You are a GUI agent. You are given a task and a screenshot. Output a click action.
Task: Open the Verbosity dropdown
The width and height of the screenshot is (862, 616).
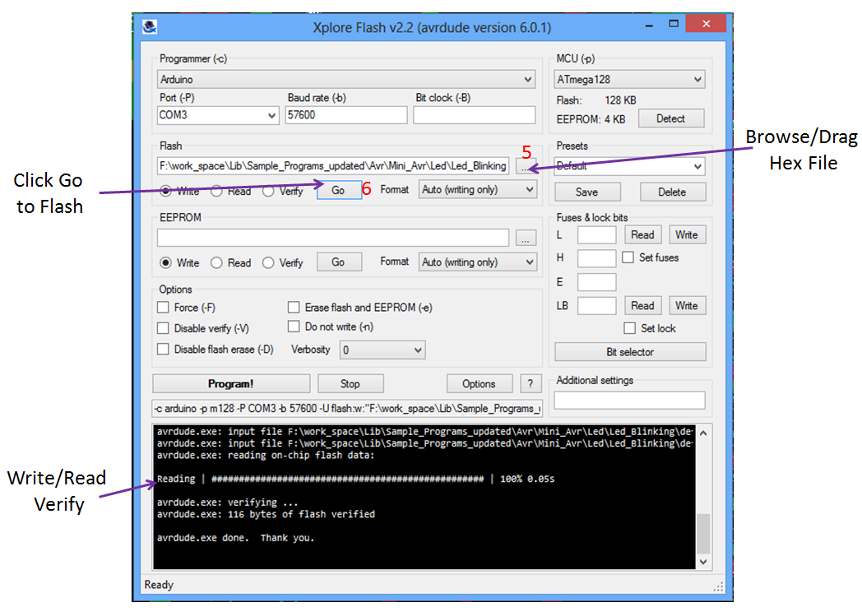point(382,350)
